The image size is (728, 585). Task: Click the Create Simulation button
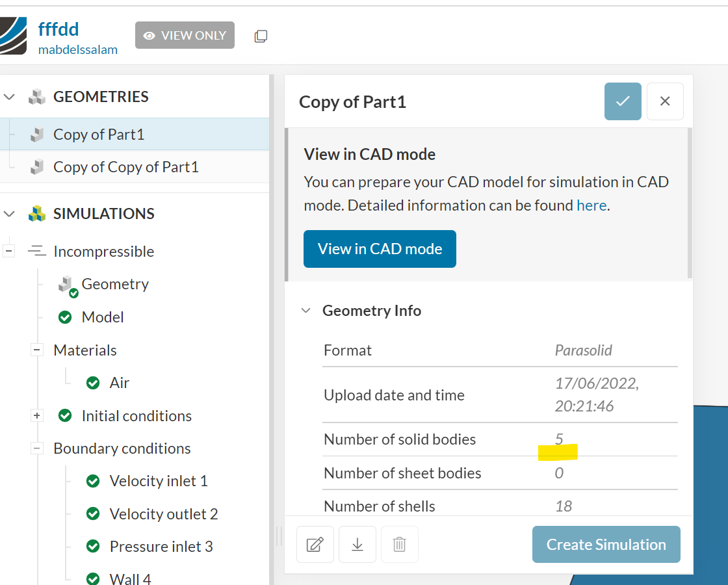tap(606, 545)
